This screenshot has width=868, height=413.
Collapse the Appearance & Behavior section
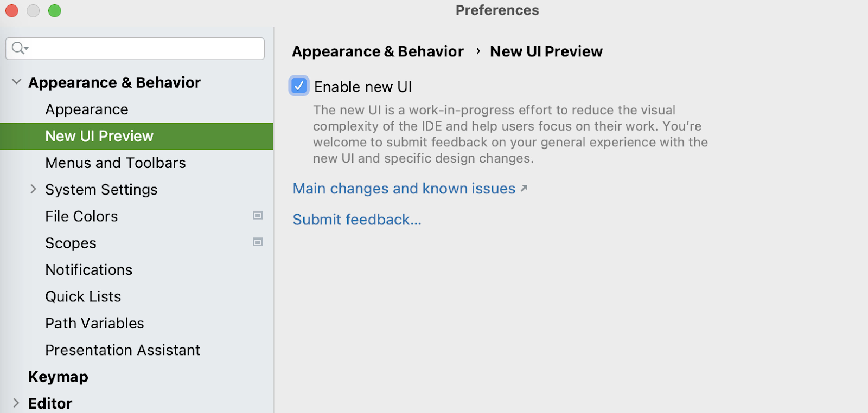17,82
